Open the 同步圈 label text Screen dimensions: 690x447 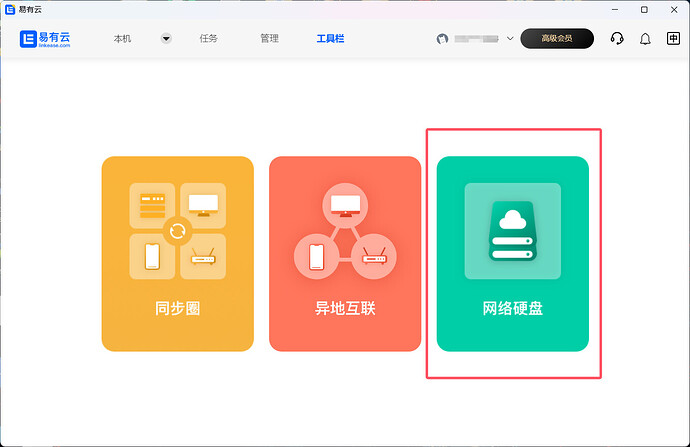[x=178, y=308]
